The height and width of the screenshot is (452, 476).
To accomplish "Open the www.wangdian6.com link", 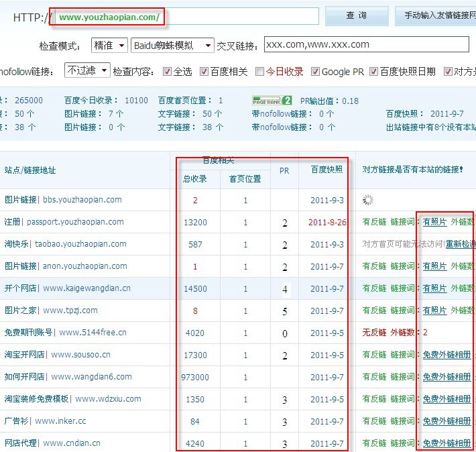I will click(91, 377).
